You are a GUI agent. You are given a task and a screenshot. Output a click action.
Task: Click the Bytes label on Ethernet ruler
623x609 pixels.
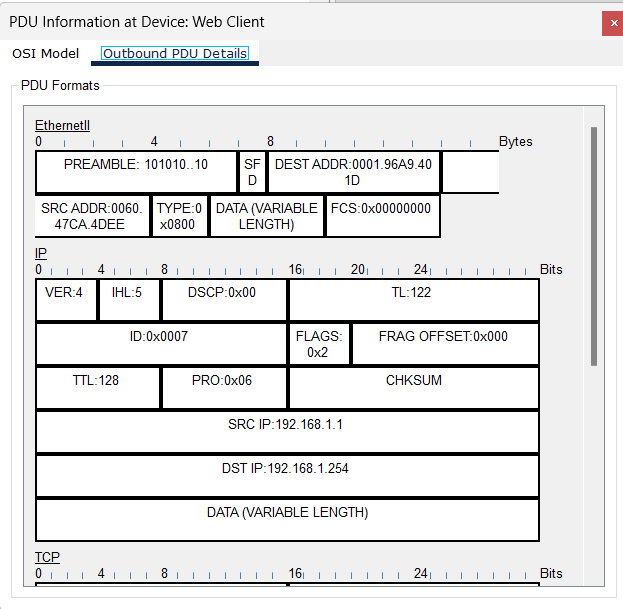point(515,141)
